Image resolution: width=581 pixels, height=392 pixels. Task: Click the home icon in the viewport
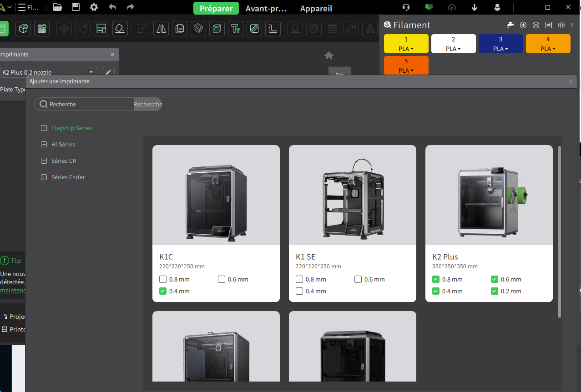click(329, 55)
